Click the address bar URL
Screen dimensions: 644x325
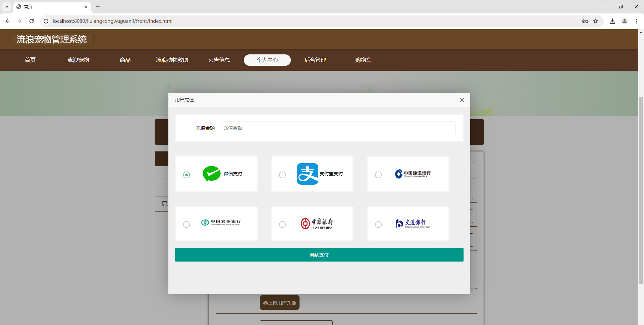click(112, 21)
